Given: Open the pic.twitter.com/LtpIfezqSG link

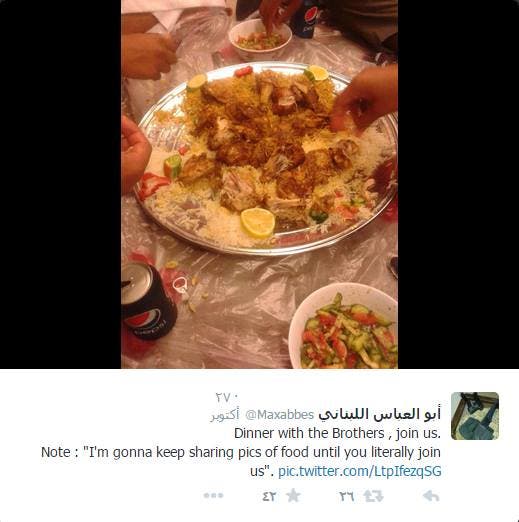Looking at the screenshot, I should 360,471.
